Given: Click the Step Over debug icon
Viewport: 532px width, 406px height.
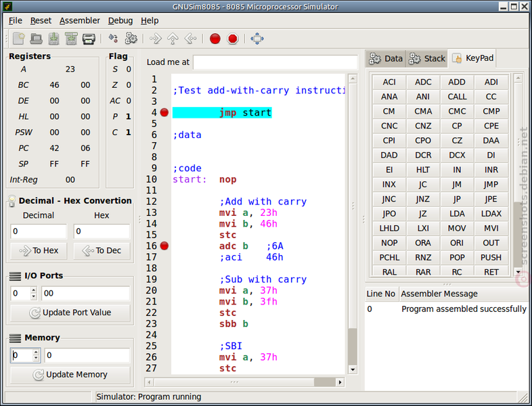Looking at the screenshot, I should 173,39.
